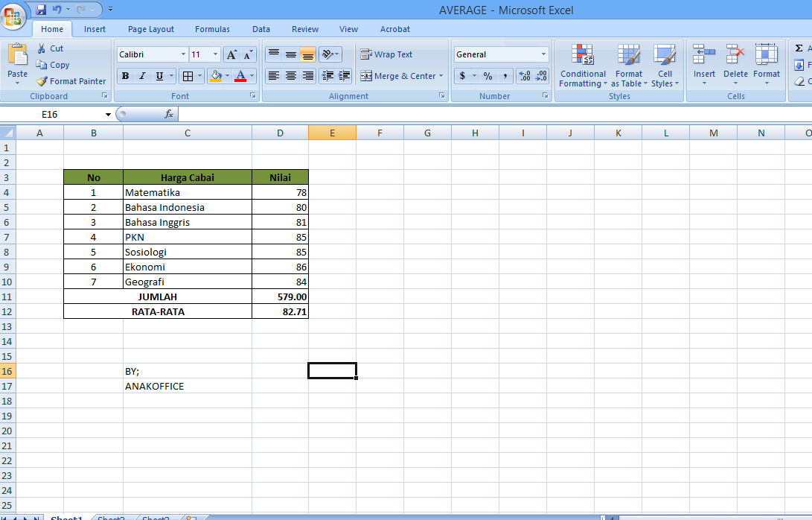Decrease font size with Shrink Font
Screen dimensions: 812x520
pyautogui.click(x=248, y=54)
